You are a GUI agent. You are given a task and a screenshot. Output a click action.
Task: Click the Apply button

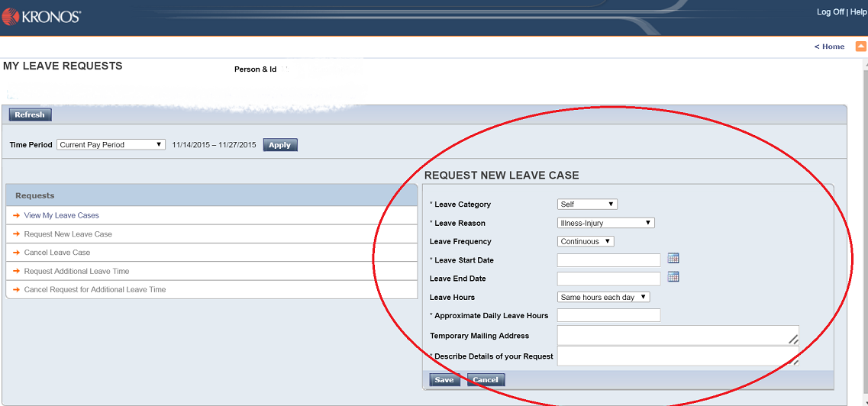(280, 145)
